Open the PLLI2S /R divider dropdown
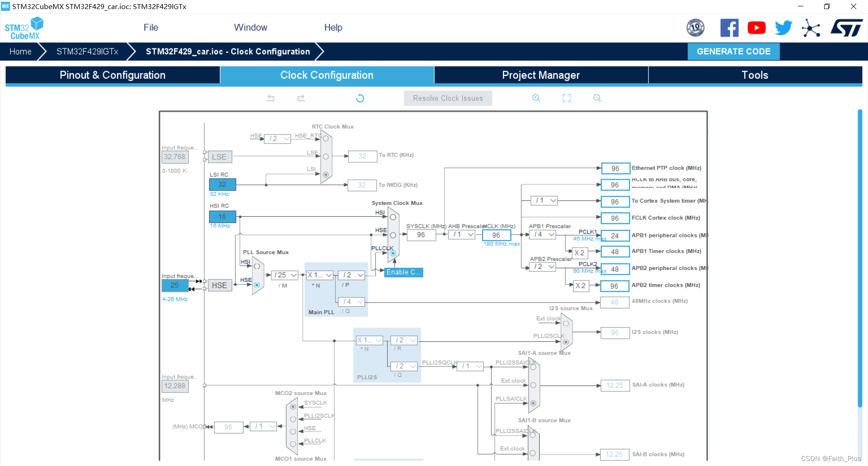Screen dimensions: 868x466 404,340
